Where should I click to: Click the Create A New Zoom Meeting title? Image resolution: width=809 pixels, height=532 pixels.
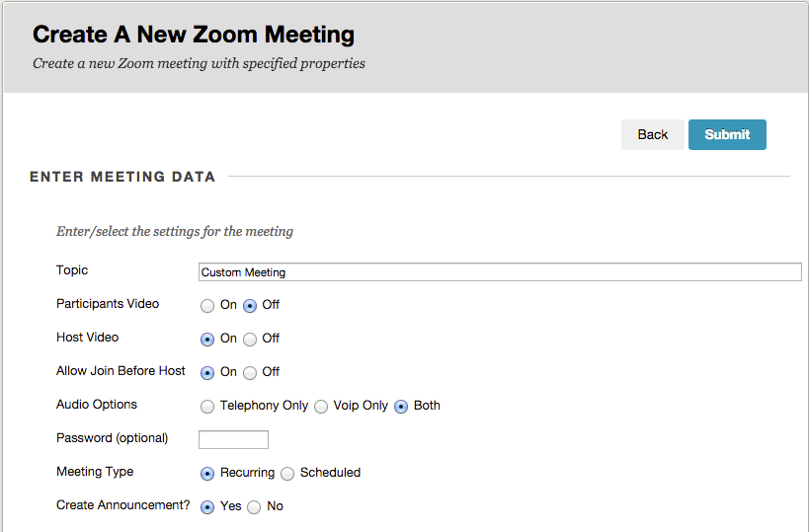point(194,35)
